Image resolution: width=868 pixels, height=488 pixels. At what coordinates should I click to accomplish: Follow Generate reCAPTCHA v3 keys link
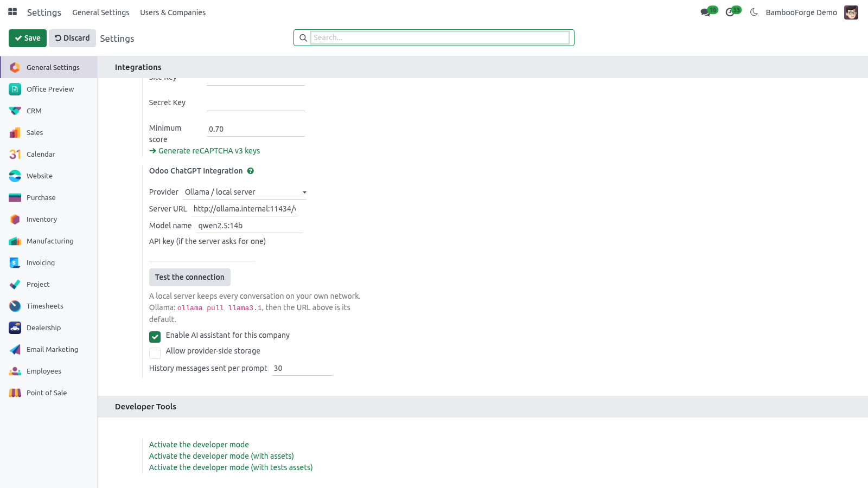point(205,151)
